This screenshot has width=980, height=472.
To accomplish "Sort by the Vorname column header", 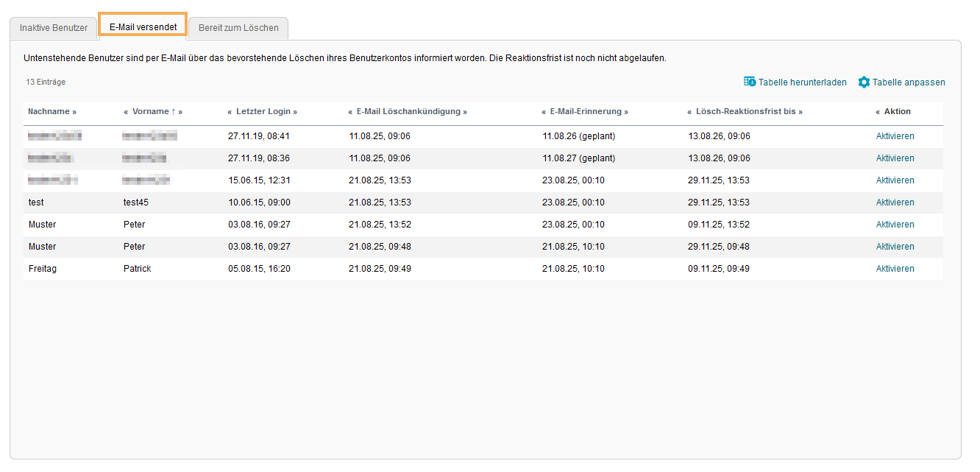I will [150, 112].
